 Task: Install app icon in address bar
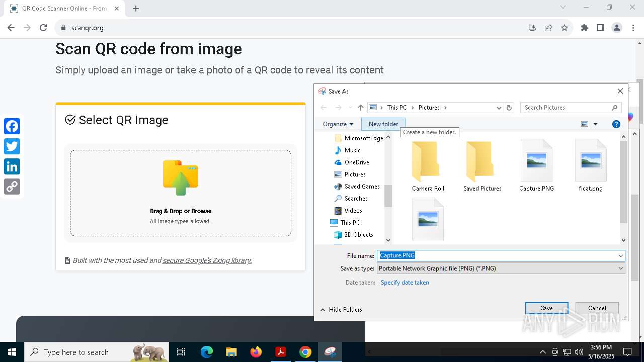tap(532, 28)
